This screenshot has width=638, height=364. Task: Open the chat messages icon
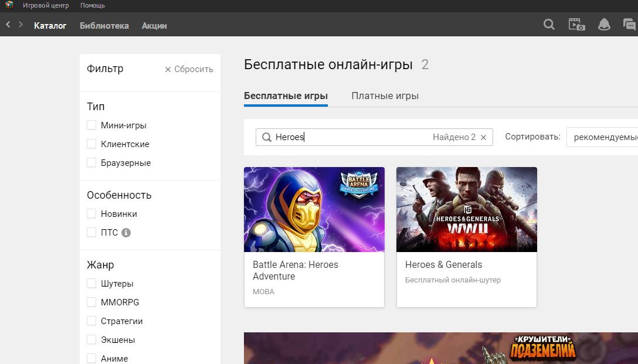click(630, 25)
